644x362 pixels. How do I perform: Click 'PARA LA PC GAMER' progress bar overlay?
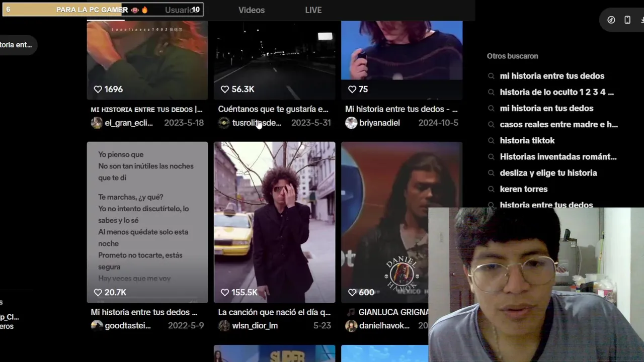pos(103,10)
